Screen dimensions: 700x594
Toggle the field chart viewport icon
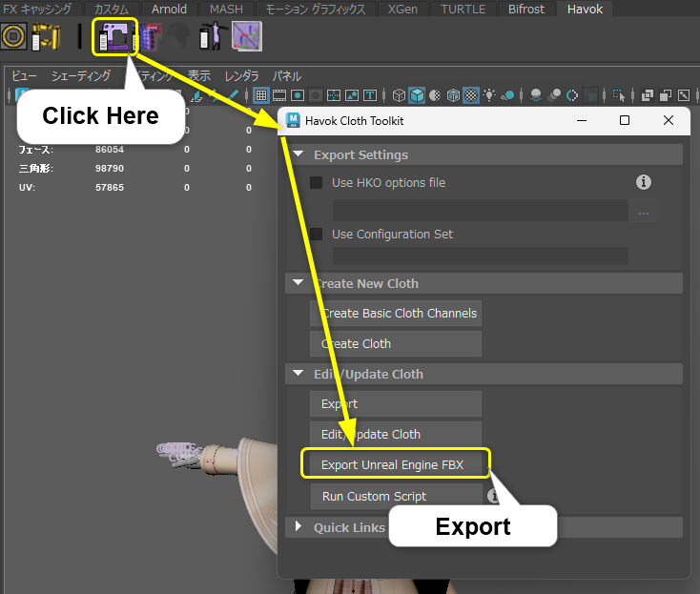point(334,95)
